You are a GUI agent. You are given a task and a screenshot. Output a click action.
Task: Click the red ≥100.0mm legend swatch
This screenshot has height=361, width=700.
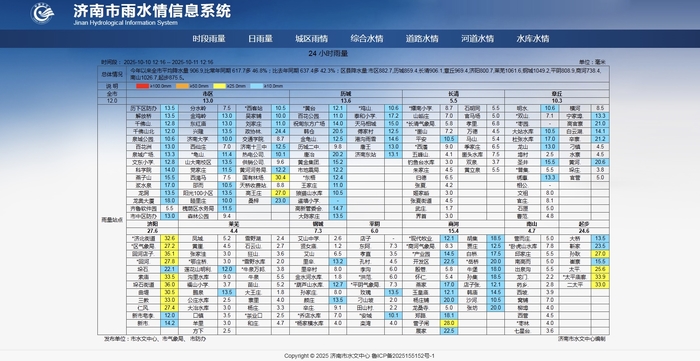click(x=142, y=86)
